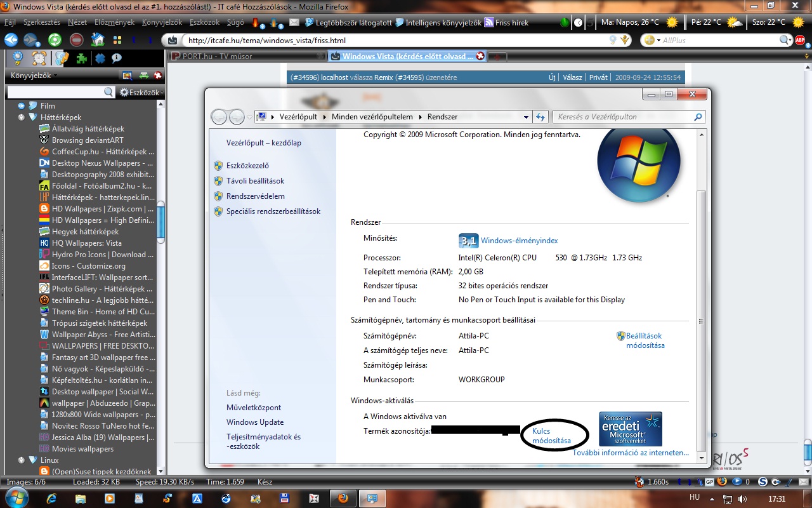Click the info speech bubble sidebar icon
812x508 pixels.
click(117, 58)
